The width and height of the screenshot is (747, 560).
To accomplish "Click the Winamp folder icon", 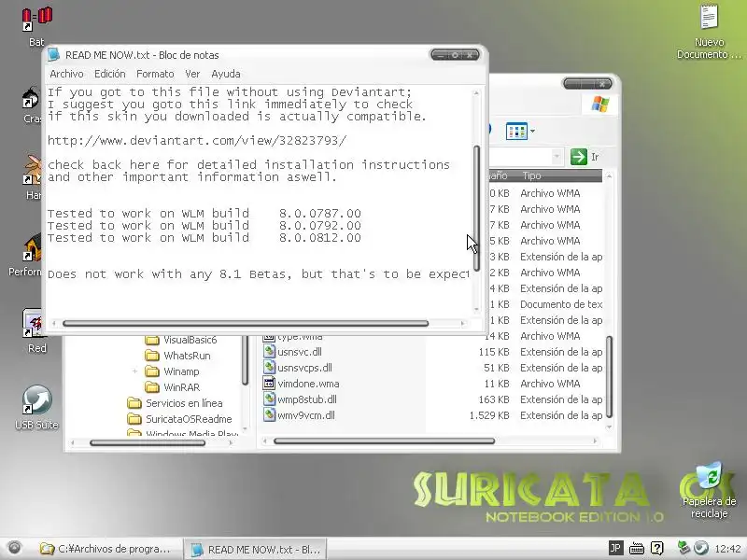I will tap(152, 371).
